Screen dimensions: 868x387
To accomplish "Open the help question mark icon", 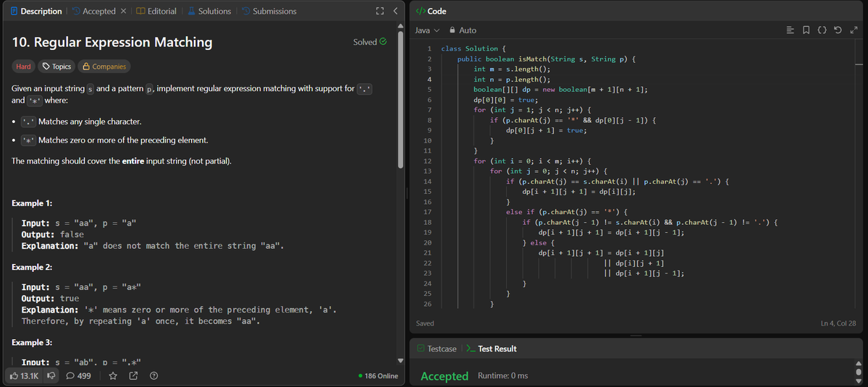I will (x=154, y=376).
